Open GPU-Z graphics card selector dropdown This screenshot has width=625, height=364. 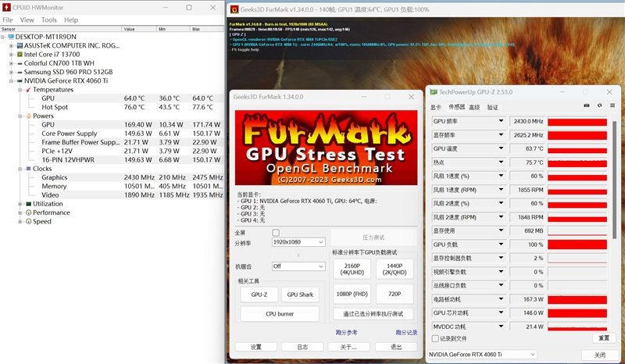(x=482, y=354)
